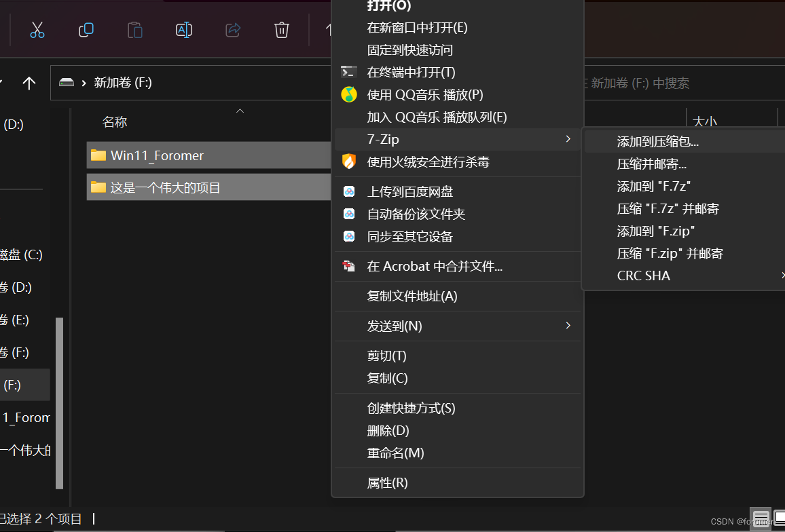Click the Delete trash icon in toolbar

pyautogui.click(x=281, y=30)
